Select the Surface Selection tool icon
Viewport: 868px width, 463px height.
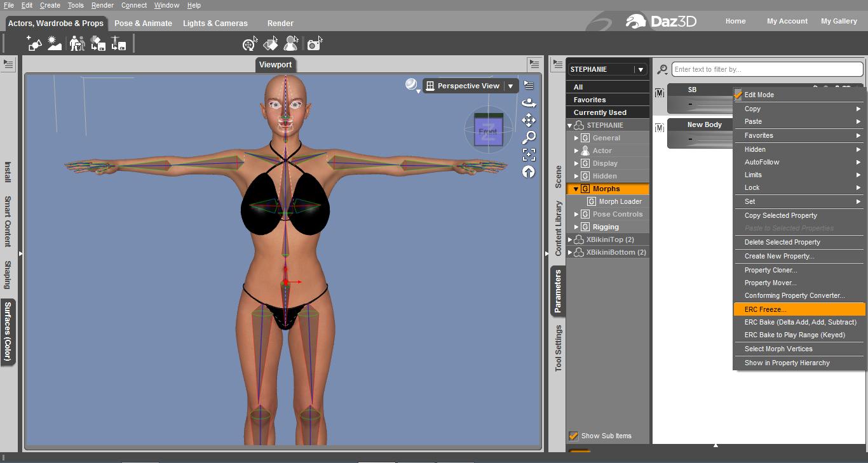coord(271,43)
